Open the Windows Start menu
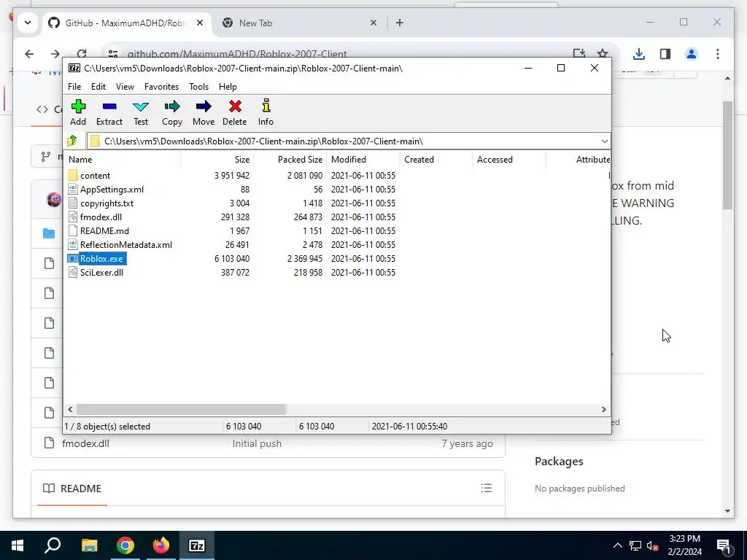747x560 pixels. [18, 545]
